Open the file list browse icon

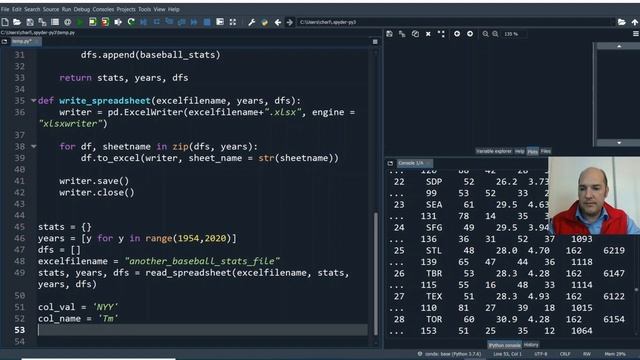click(55, 22)
